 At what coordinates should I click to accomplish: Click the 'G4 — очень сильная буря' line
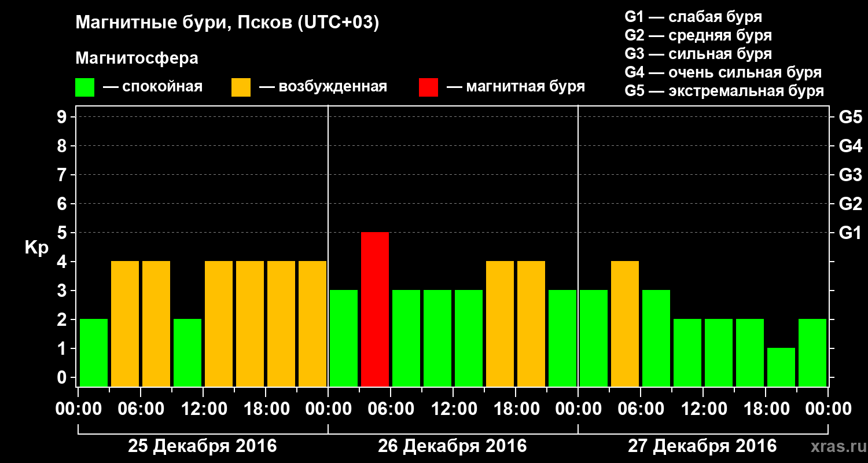[x=723, y=72]
